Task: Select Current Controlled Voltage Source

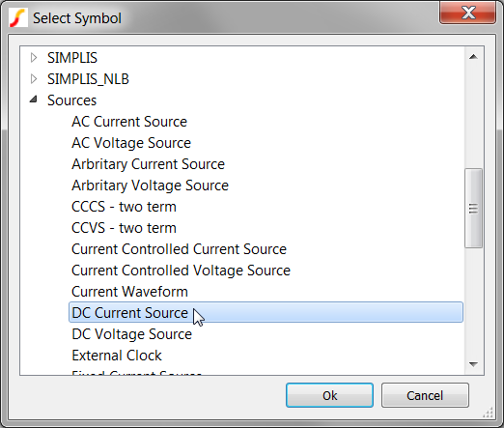Action: [x=181, y=271]
